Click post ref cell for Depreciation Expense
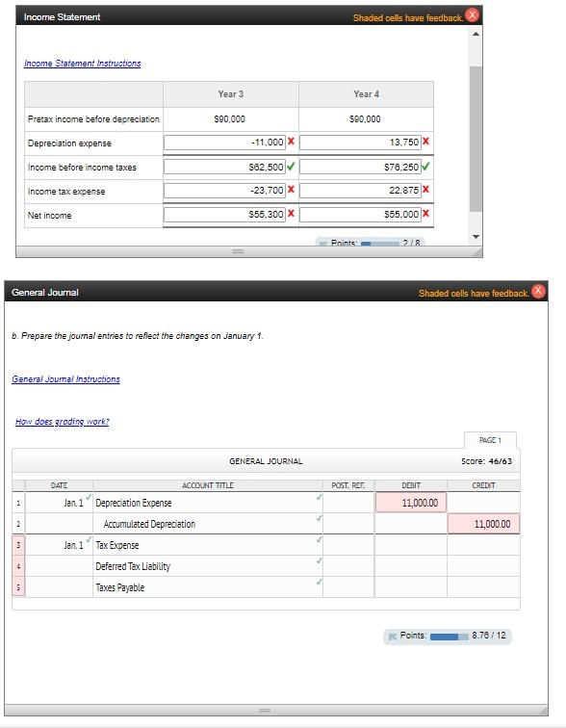This screenshot has width=566, height=728. click(347, 503)
